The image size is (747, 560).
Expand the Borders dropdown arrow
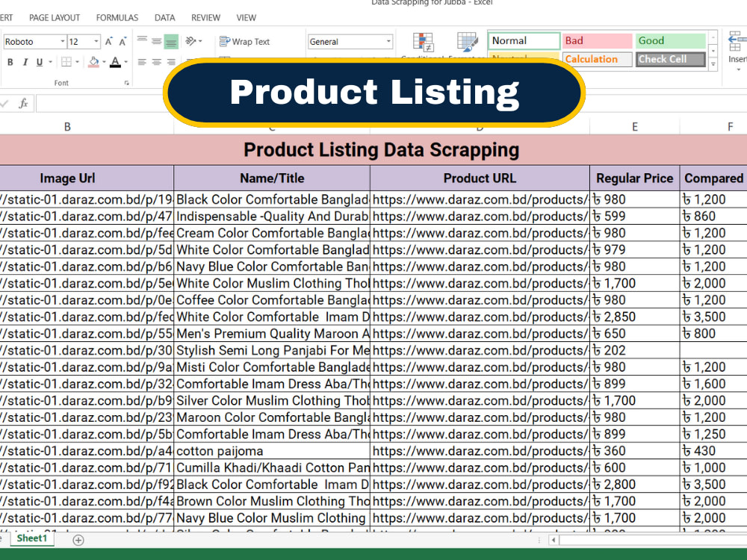(x=77, y=62)
